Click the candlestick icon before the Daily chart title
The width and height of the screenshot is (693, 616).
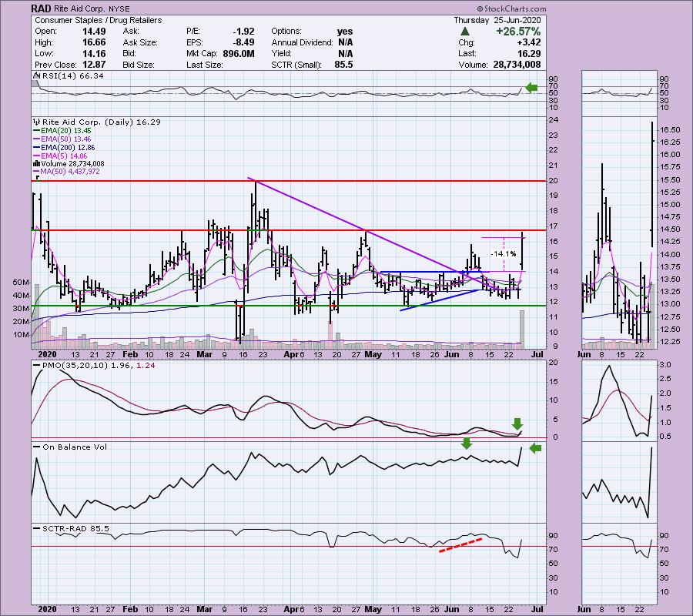click(x=37, y=122)
